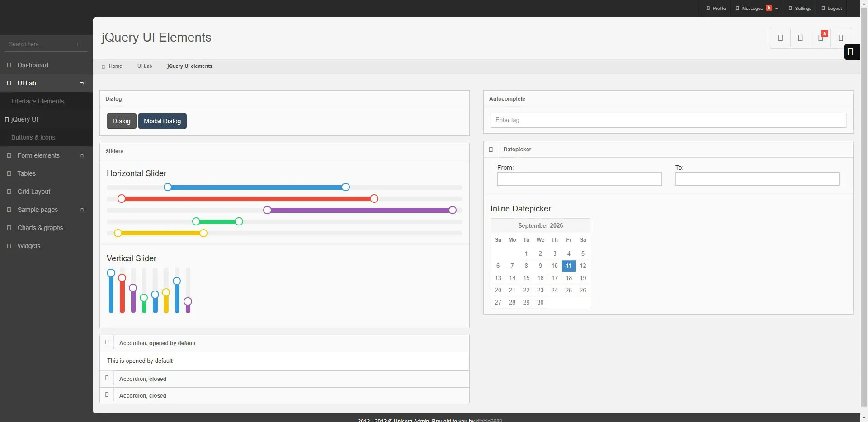Viewport: 868px width, 422px height.
Task: Click the Widgets sidebar icon
Action: point(9,246)
